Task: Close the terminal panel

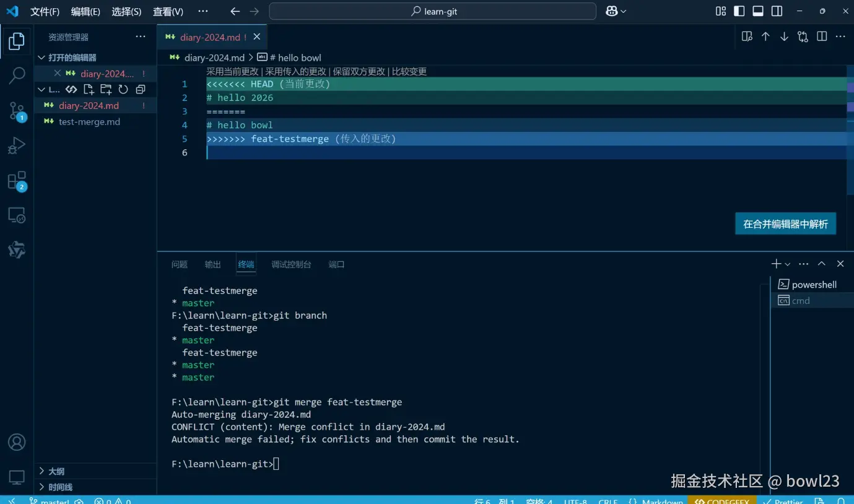Action: coord(840,264)
